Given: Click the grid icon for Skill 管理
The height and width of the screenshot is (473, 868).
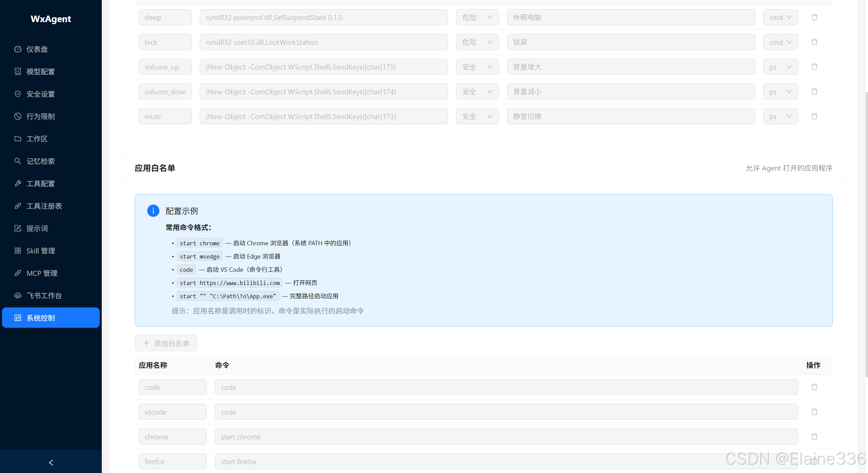Looking at the screenshot, I should (x=18, y=251).
